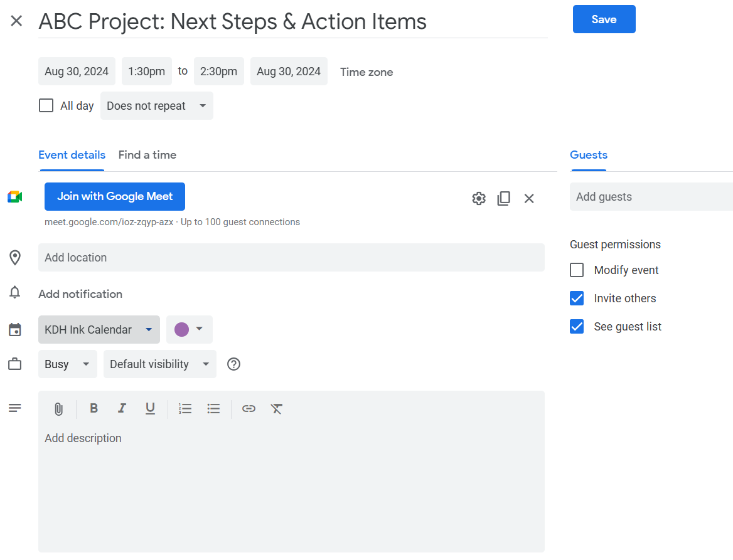Click Join with Google Meet
The image size is (733, 560).
115,197
